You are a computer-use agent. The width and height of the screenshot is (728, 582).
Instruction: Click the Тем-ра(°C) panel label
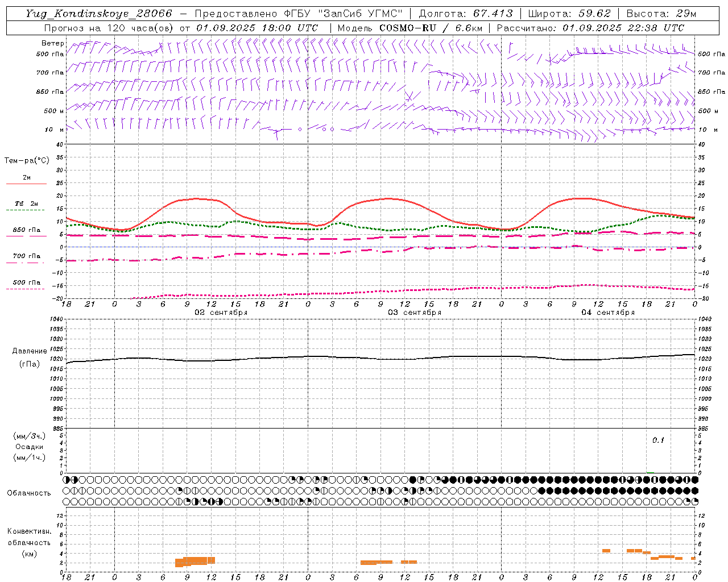point(27,161)
